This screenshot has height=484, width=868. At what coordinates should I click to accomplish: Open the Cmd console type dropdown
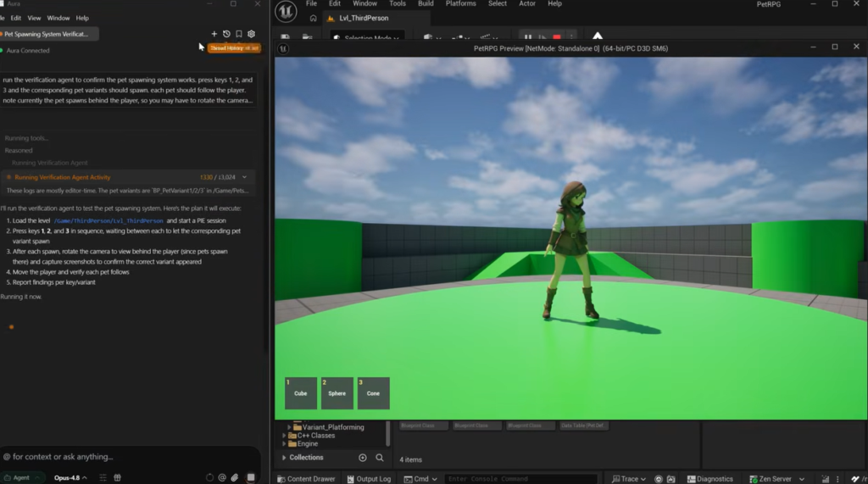point(420,479)
